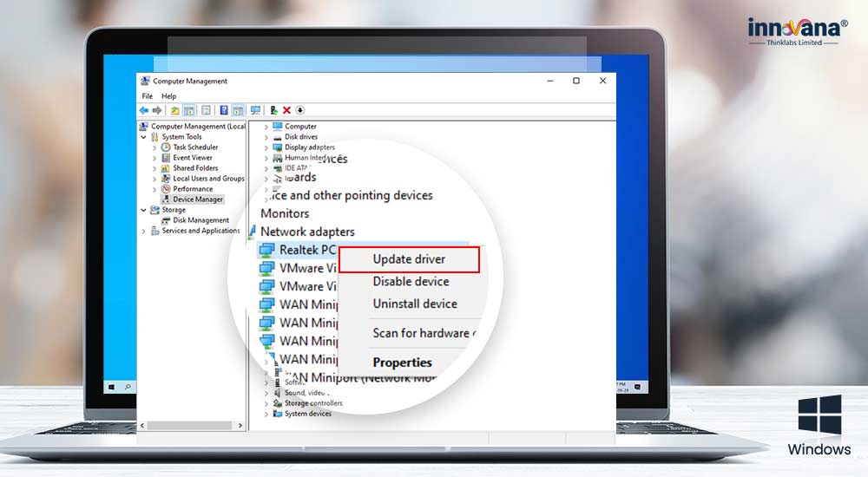Collapse the Storage node

click(143, 210)
